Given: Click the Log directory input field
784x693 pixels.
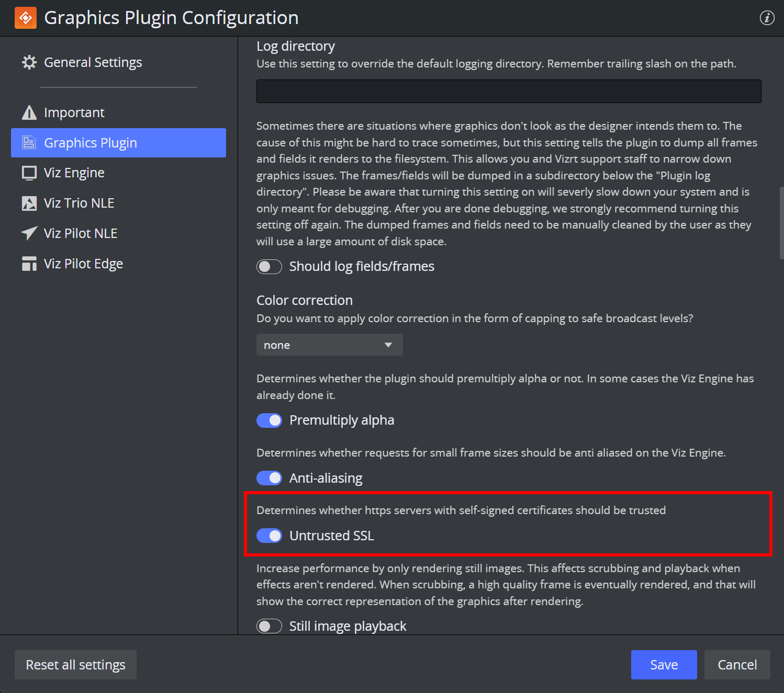Looking at the screenshot, I should pyautogui.click(x=509, y=92).
